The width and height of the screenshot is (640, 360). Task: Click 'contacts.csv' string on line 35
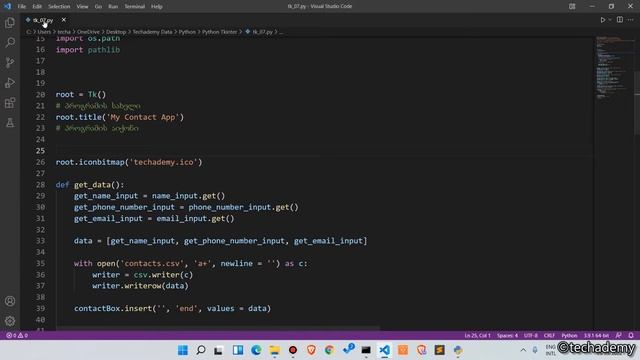[x=152, y=263]
